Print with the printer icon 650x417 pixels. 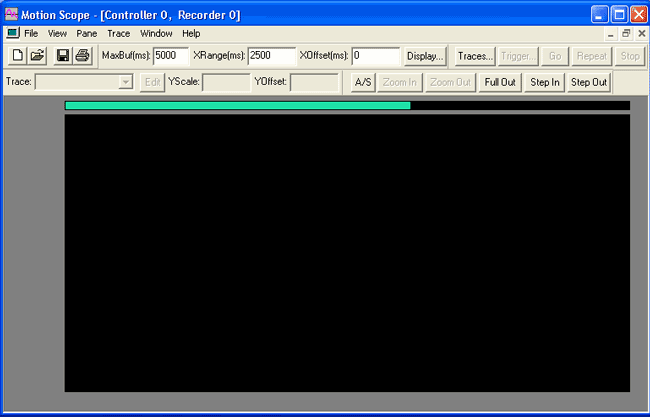82,56
